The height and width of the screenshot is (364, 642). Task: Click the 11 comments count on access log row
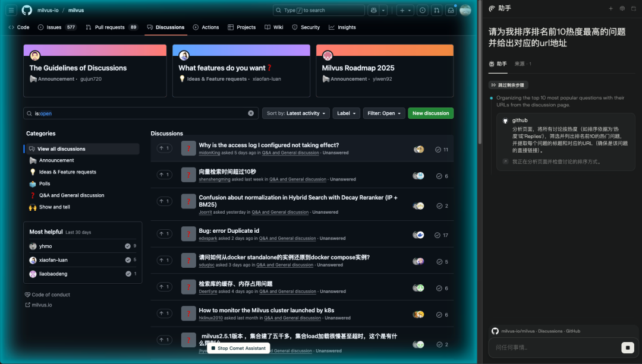click(x=441, y=150)
